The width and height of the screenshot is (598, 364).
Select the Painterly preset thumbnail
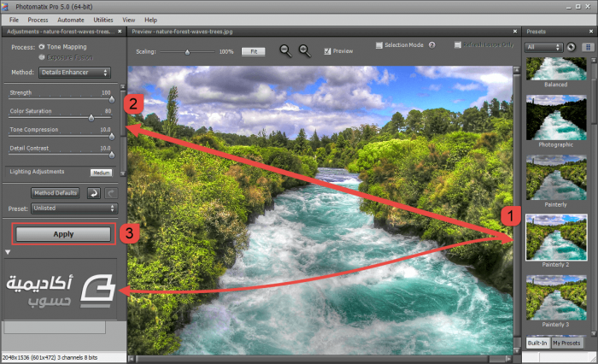(556, 178)
